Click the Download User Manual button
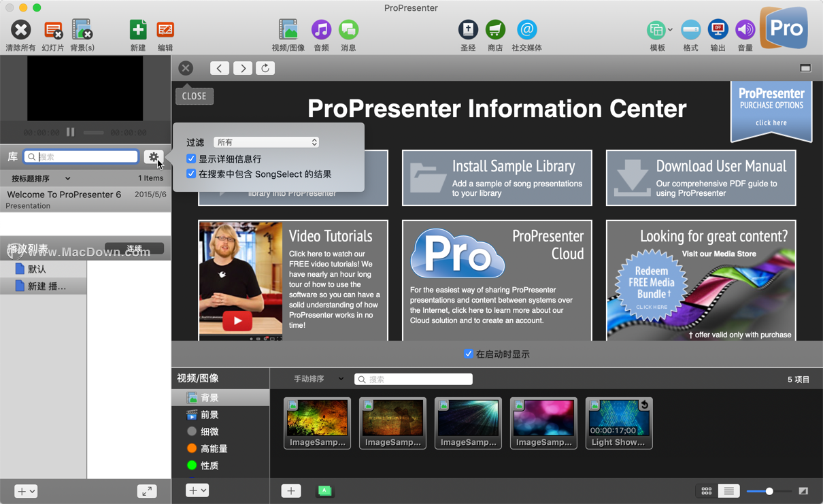 pos(701,178)
